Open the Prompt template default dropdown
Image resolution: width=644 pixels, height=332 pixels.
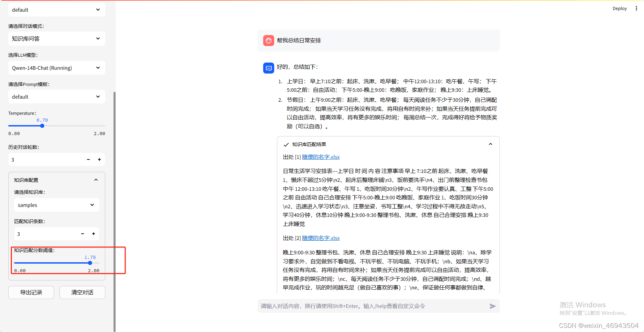pos(57,97)
